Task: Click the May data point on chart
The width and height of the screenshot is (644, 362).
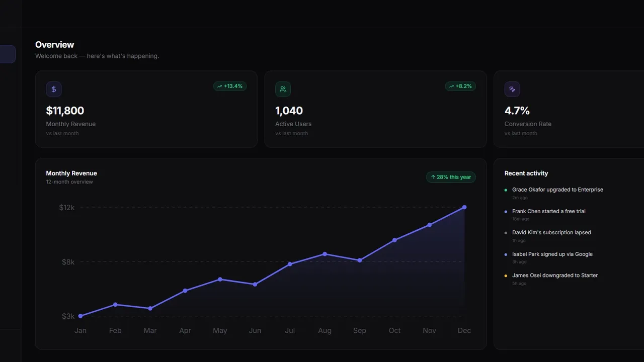Action: [x=220, y=279]
